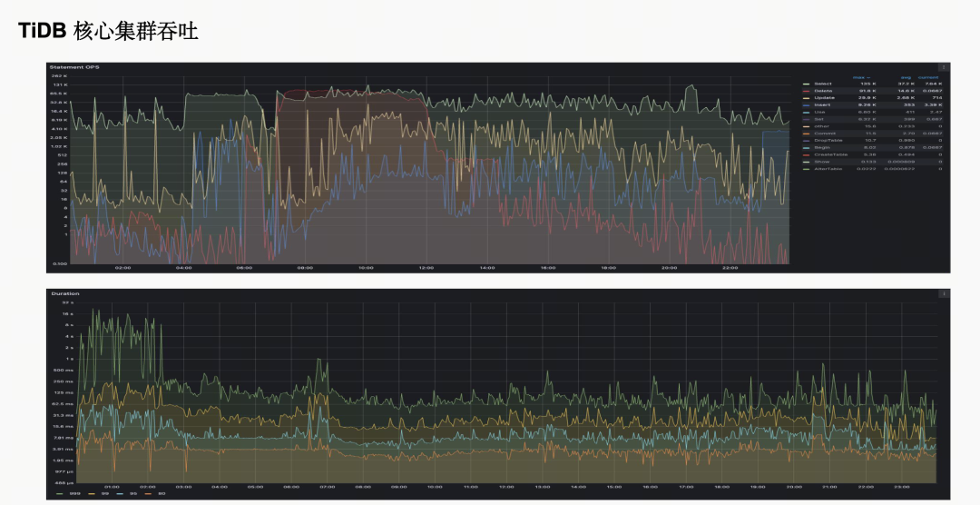980x505 pixels.
Task: Open color picker for Insert series line
Action: coord(807,105)
